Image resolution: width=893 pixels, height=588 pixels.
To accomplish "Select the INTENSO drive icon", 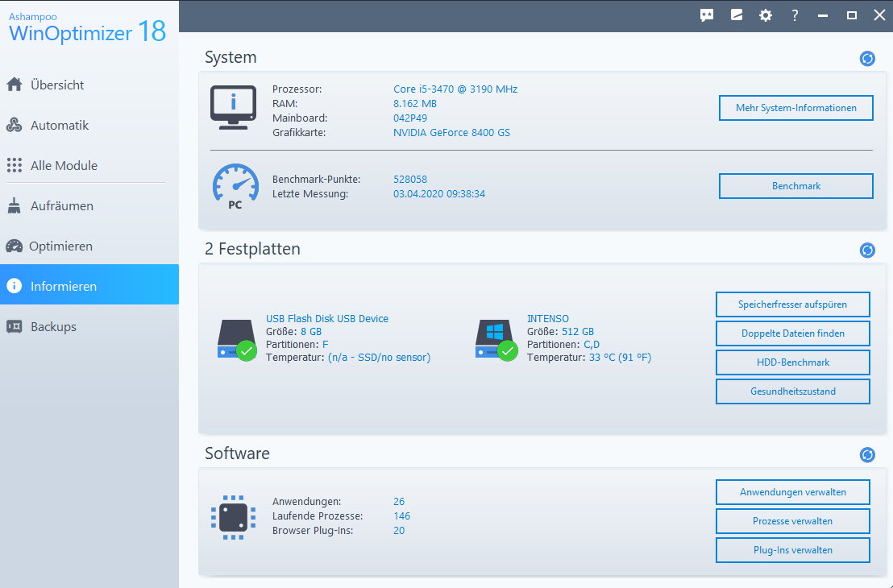I will point(494,339).
